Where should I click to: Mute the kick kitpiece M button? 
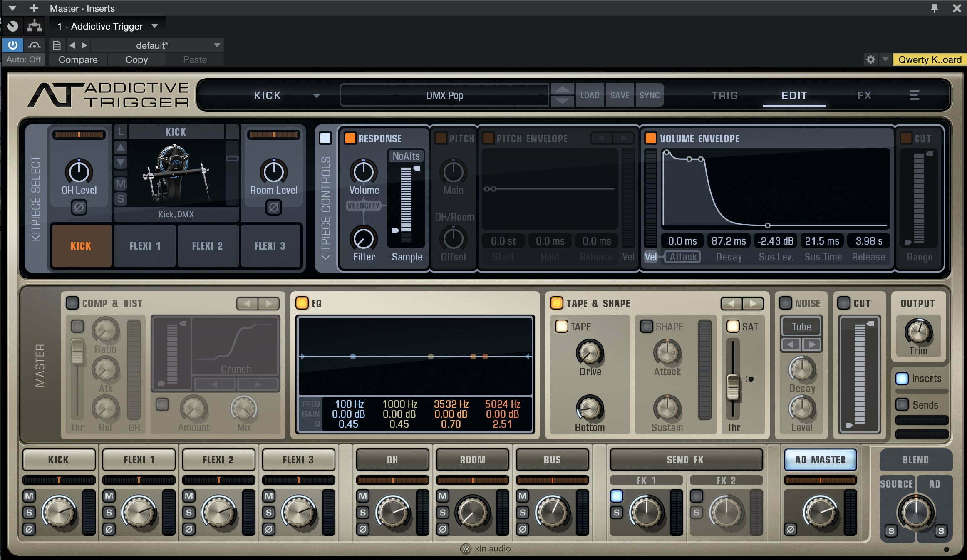[x=121, y=183]
